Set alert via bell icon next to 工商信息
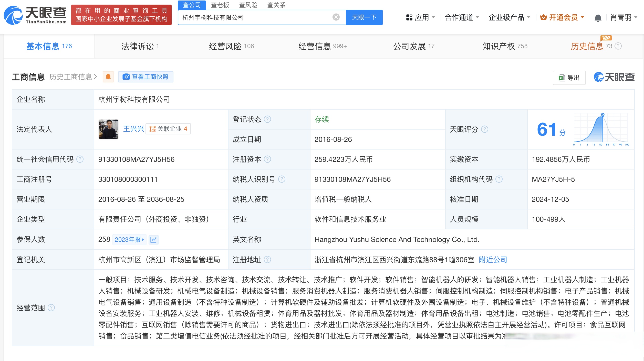This screenshot has width=644, height=361. tap(108, 77)
